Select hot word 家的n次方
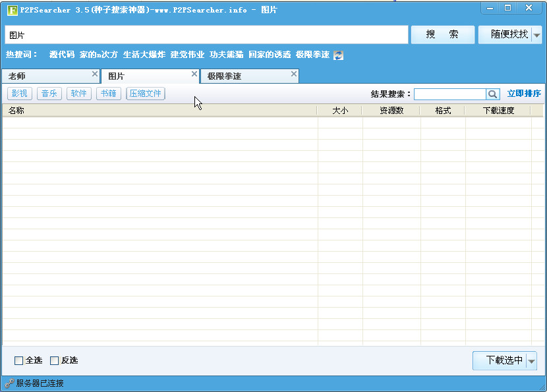The image size is (547, 392). click(99, 55)
